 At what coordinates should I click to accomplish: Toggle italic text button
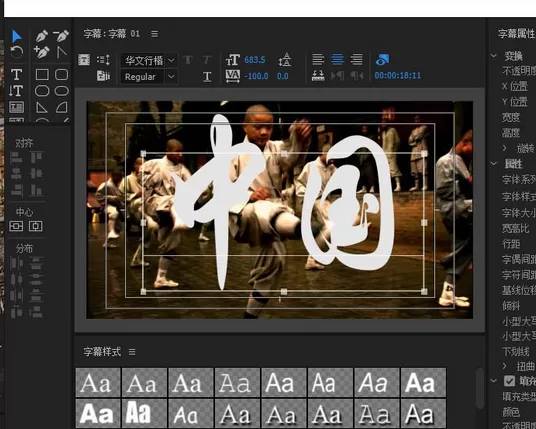[207, 60]
